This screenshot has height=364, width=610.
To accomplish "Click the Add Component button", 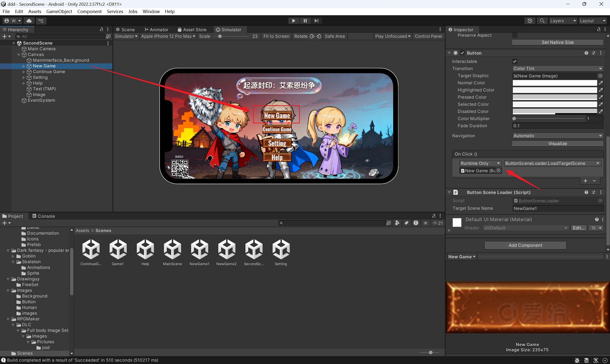I will [x=525, y=245].
